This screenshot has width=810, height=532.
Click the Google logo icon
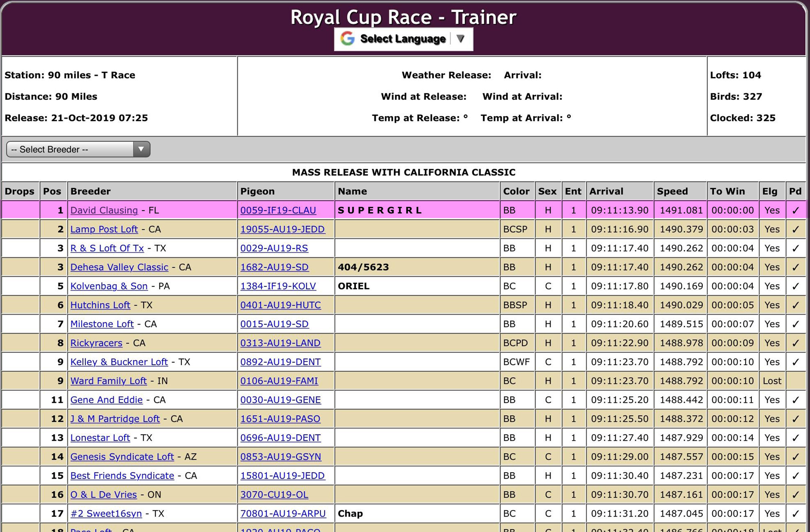coord(348,39)
